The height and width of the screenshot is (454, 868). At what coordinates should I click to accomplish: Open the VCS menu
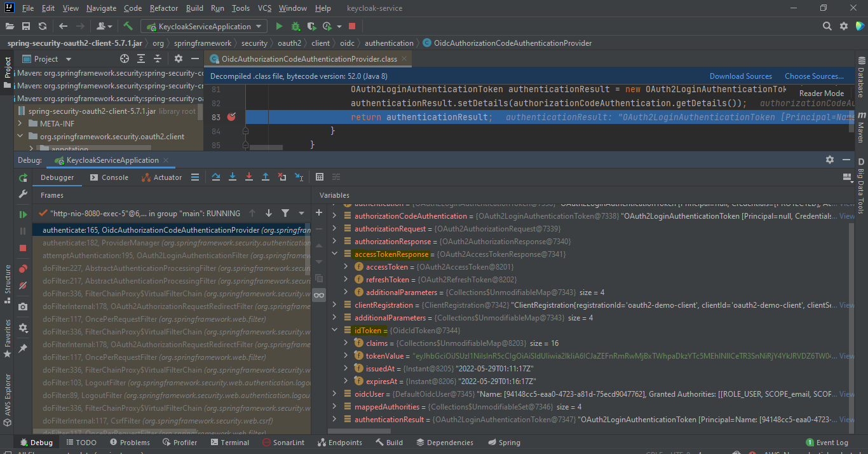click(x=264, y=8)
